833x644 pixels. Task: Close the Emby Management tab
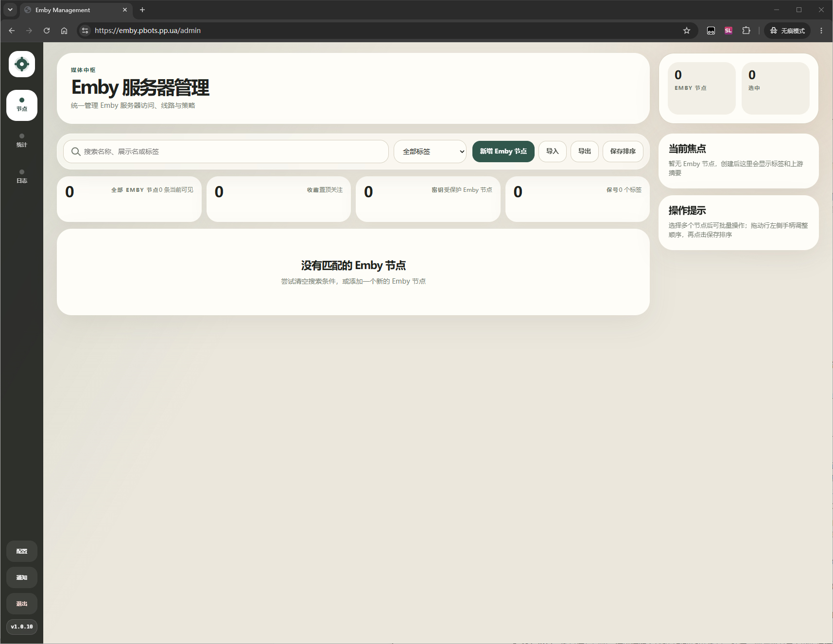[x=125, y=10]
